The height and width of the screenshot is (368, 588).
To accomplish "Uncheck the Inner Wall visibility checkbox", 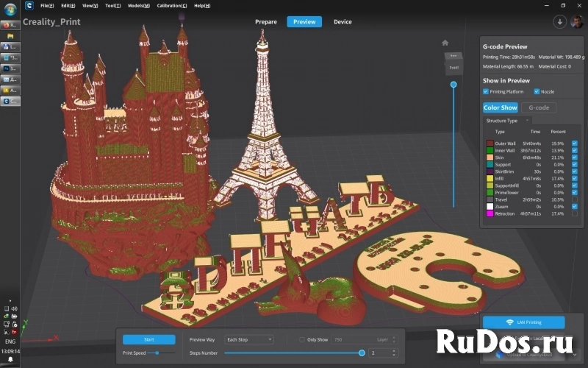I will (x=575, y=151).
